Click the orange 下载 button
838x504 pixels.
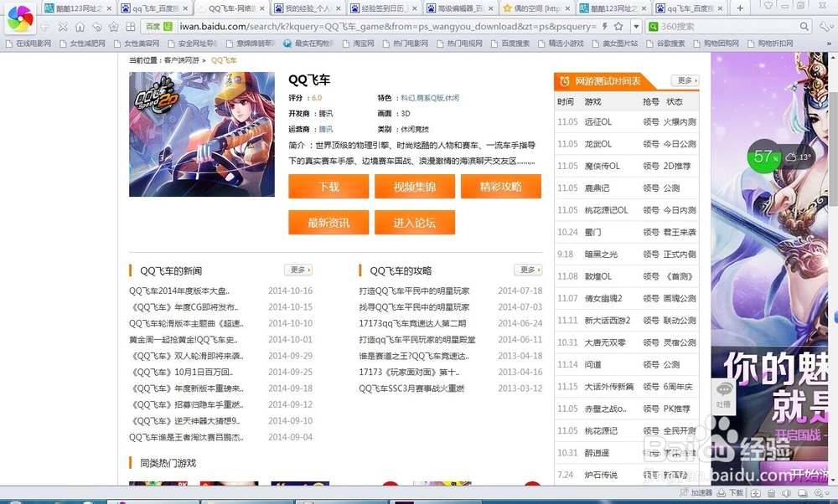click(x=328, y=187)
